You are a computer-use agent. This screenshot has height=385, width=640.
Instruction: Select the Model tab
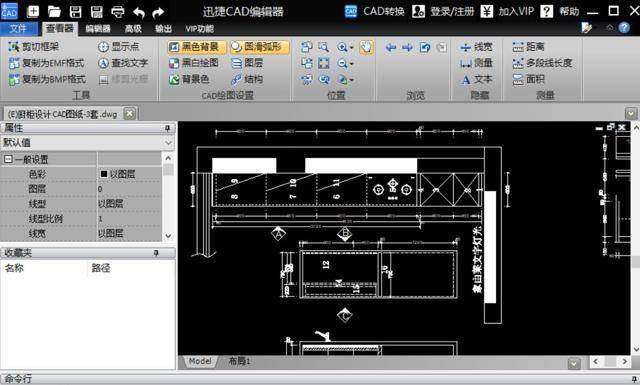[x=200, y=361]
